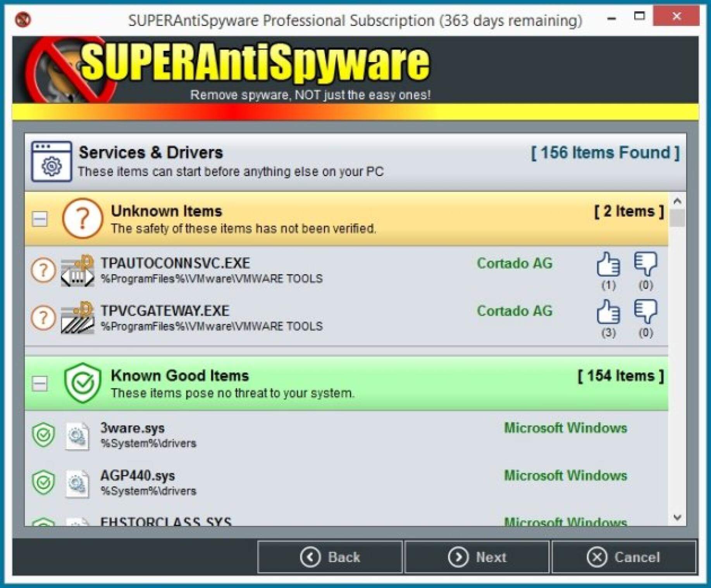Click the AGP440.sys driver file icon
Screen dimensions: 711x588
click(x=77, y=484)
